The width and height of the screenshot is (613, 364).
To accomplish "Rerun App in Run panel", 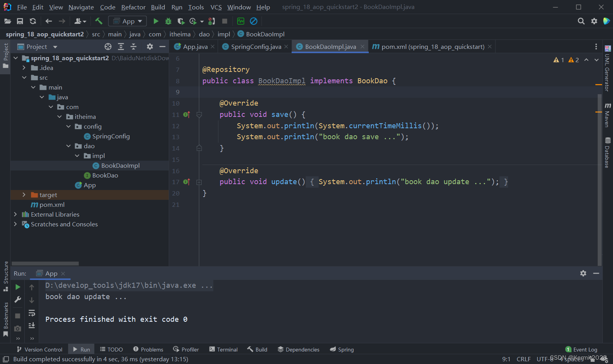I will tap(18, 287).
